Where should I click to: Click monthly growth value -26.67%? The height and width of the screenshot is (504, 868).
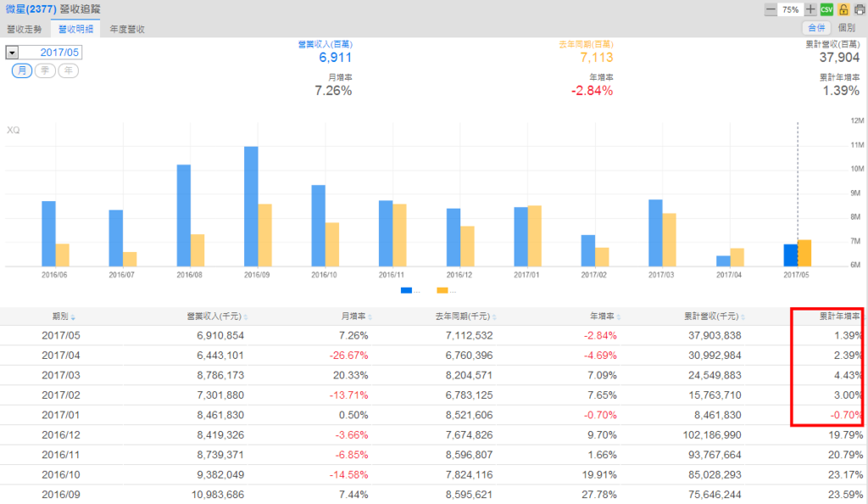(348, 356)
